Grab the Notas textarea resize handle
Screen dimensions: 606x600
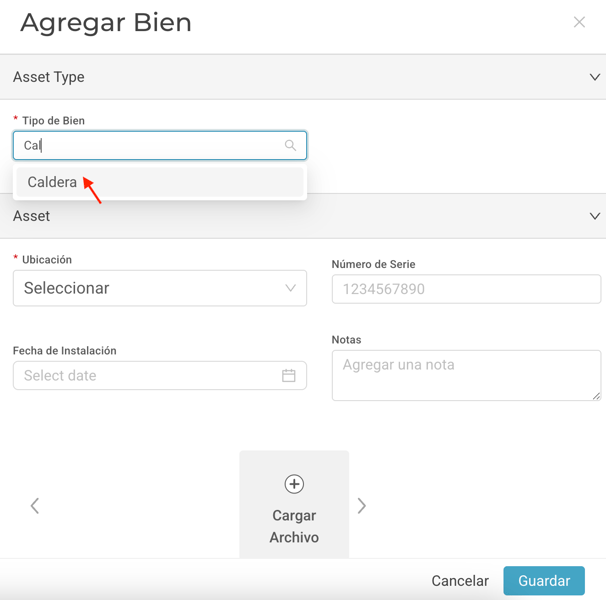point(596,396)
